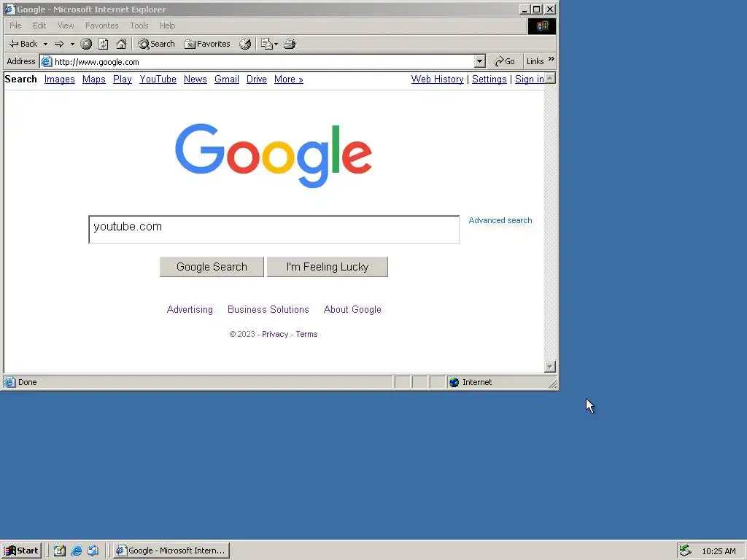The height and width of the screenshot is (560, 747).
Task: Open the Favorites pane toolbar button
Action: [x=207, y=44]
